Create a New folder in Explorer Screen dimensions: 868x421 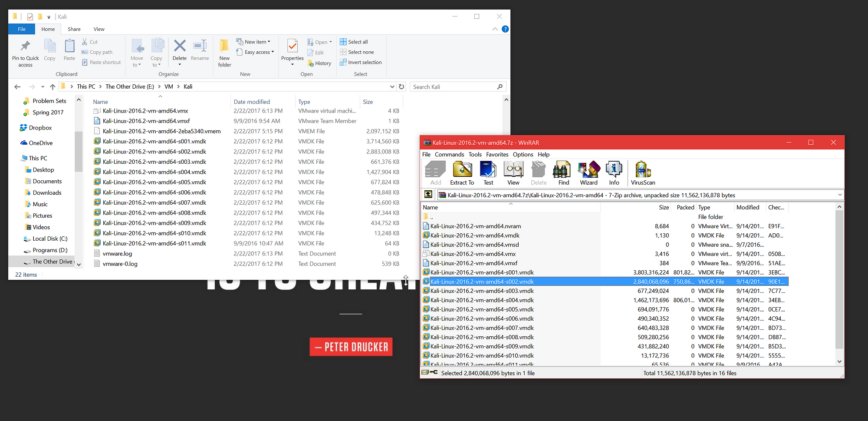pyautogui.click(x=224, y=53)
